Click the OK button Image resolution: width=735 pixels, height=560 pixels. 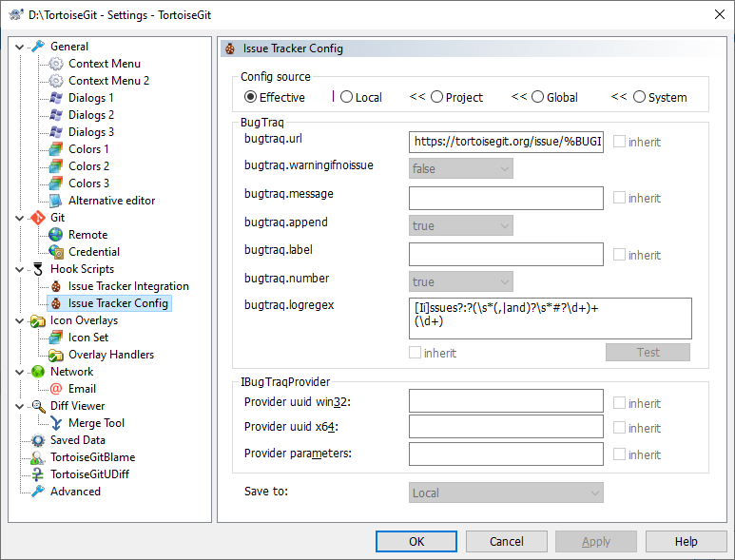click(416, 541)
